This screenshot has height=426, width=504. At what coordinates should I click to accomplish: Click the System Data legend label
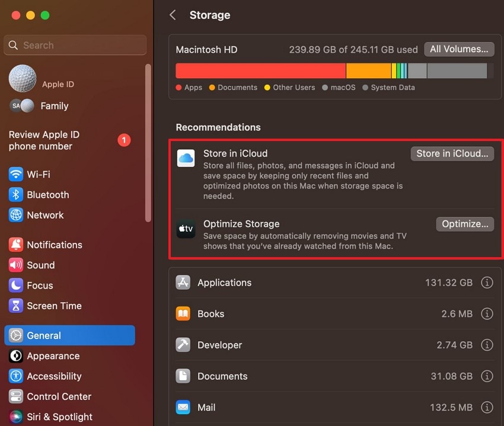(x=393, y=87)
